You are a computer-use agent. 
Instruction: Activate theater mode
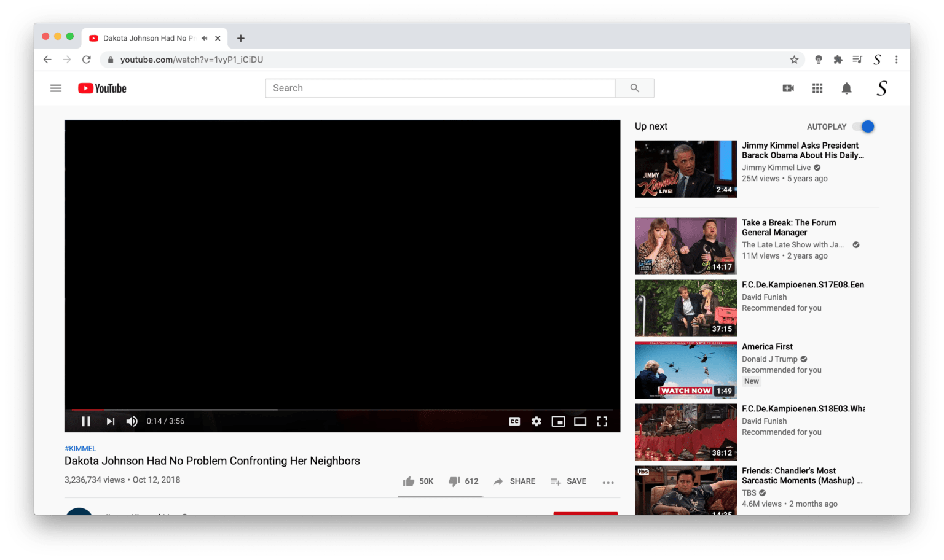(x=580, y=421)
